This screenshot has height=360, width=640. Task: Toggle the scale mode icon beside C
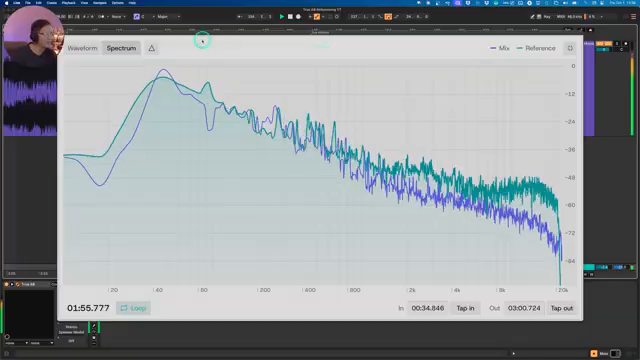coord(136,17)
